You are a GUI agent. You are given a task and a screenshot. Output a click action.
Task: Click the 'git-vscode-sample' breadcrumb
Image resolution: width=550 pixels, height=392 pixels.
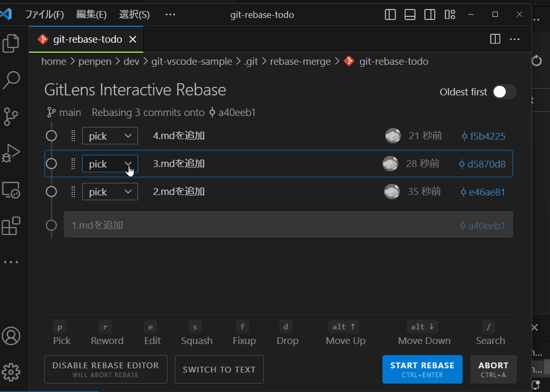click(x=192, y=62)
